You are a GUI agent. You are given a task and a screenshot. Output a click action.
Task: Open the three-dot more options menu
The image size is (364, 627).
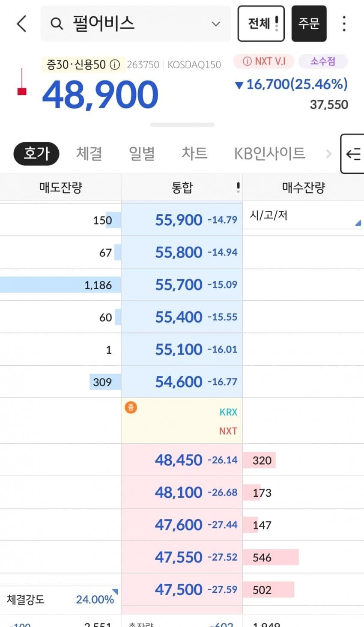pyautogui.click(x=344, y=24)
